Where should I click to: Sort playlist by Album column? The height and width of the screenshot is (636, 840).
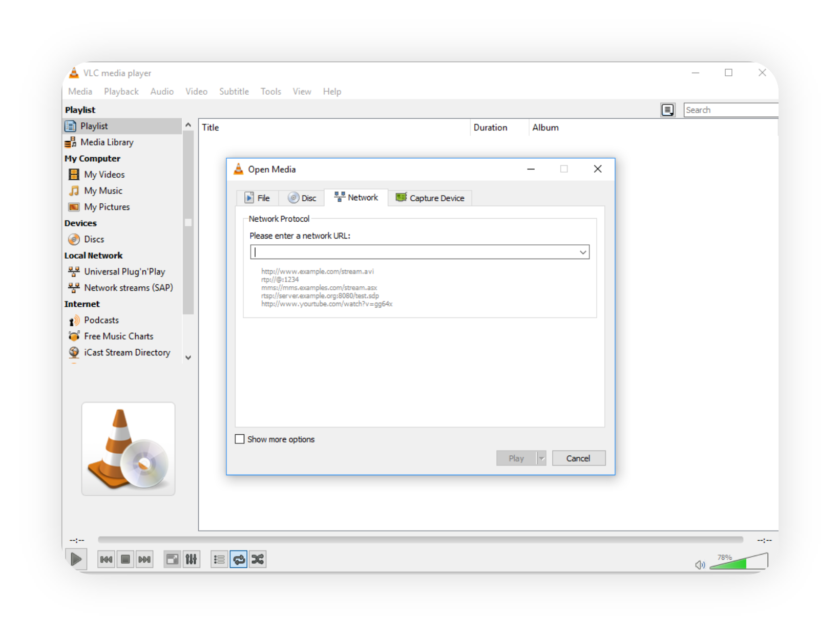click(653, 128)
